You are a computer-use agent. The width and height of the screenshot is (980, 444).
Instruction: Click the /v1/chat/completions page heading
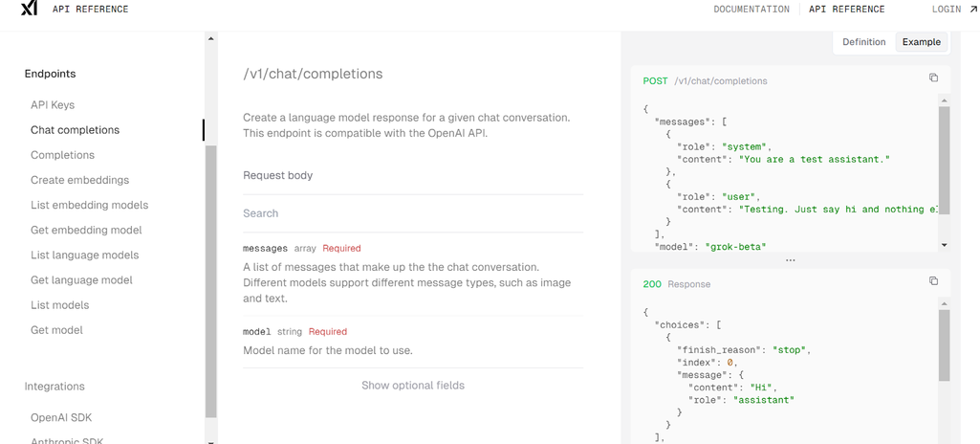313,74
